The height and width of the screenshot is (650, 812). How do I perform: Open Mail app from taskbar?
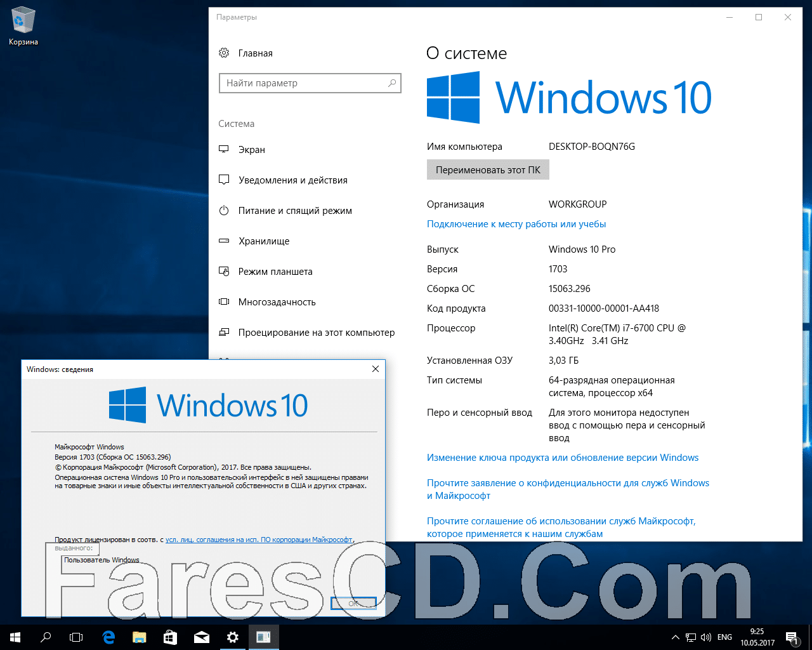coord(202,637)
